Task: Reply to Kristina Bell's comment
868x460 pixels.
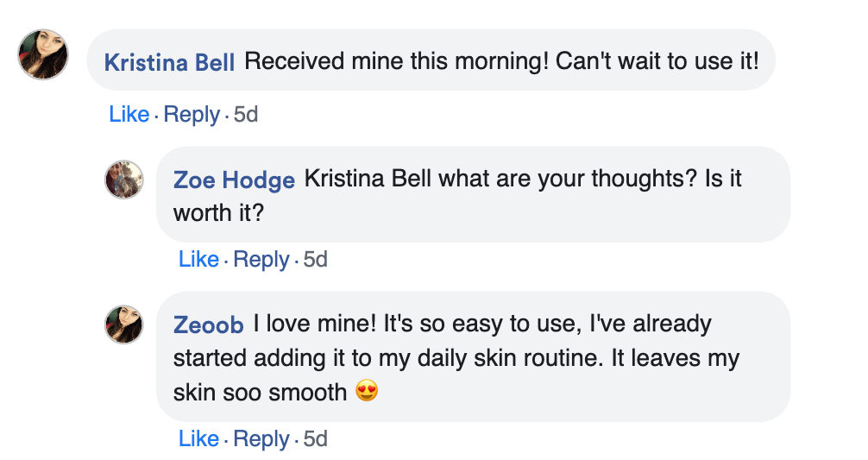Action: click(x=192, y=115)
